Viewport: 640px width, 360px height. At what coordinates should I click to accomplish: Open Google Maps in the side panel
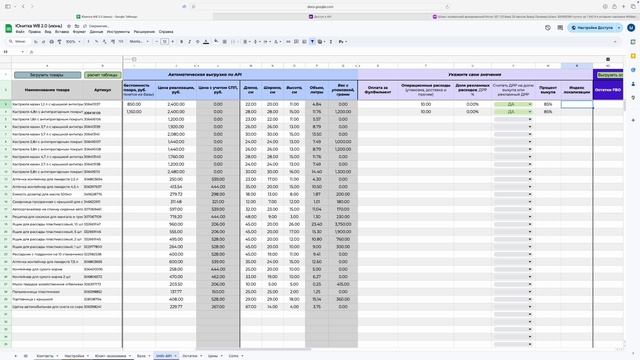[x=633, y=98]
